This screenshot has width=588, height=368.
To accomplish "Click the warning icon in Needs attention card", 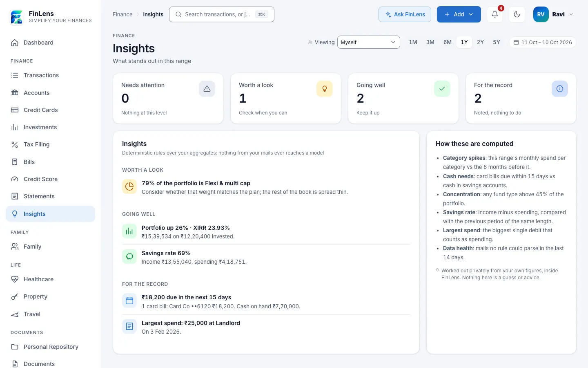I will pyautogui.click(x=207, y=89).
